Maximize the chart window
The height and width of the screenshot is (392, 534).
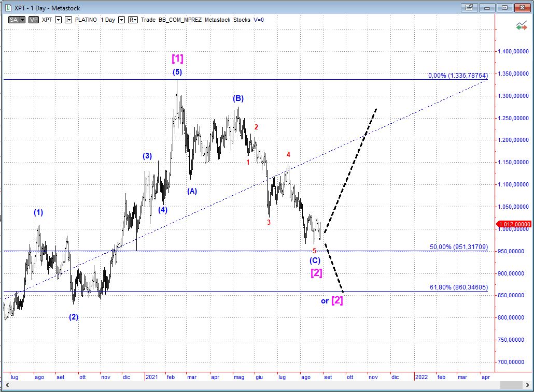click(x=505, y=7)
